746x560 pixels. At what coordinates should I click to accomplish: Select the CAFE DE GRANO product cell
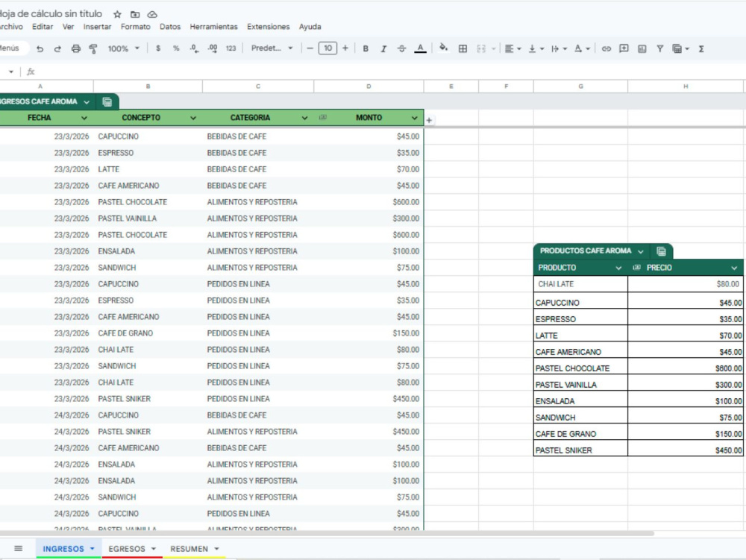click(x=580, y=433)
